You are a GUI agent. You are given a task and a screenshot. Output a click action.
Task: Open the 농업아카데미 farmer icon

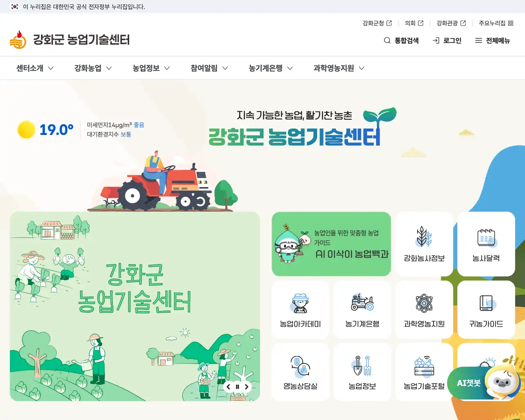coord(301,304)
